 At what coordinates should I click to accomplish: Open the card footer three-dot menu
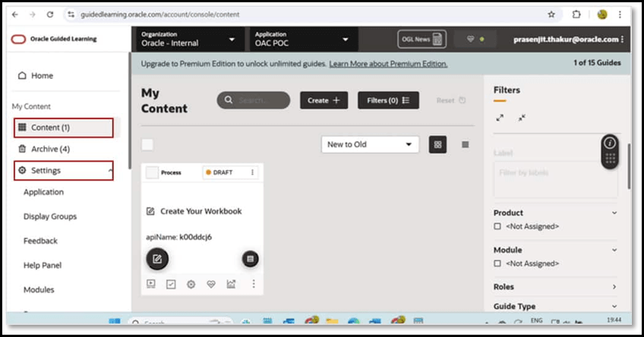pyautogui.click(x=254, y=284)
